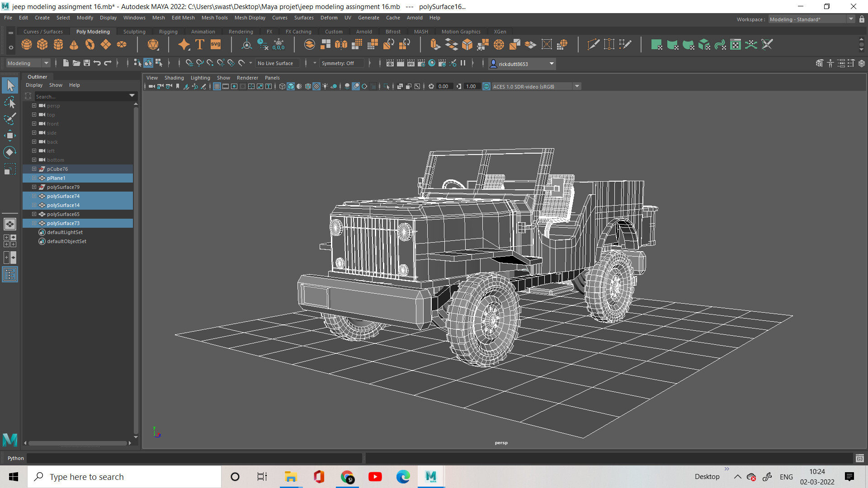Select polySurface65 in the Outliner
868x488 pixels.
pyautogui.click(x=63, y=214)
